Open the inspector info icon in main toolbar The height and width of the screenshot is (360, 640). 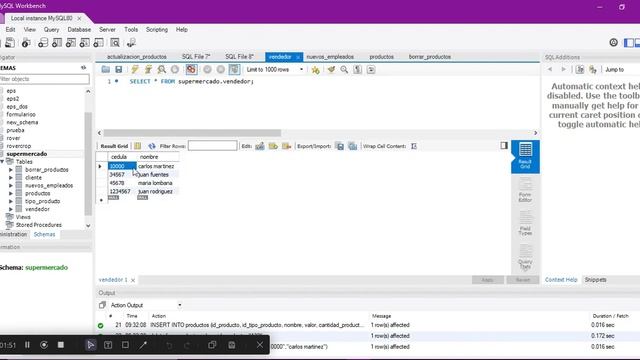click(26, 42)
